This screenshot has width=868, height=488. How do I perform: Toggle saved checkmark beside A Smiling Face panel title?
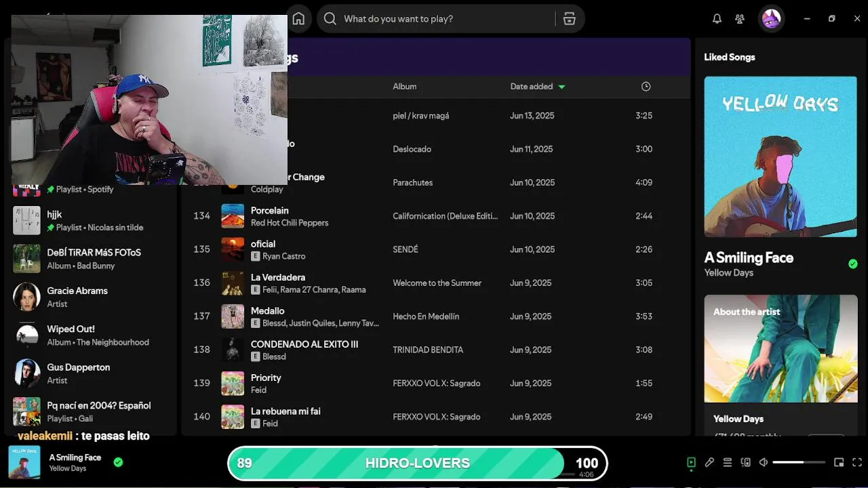(x=853, y=264)
